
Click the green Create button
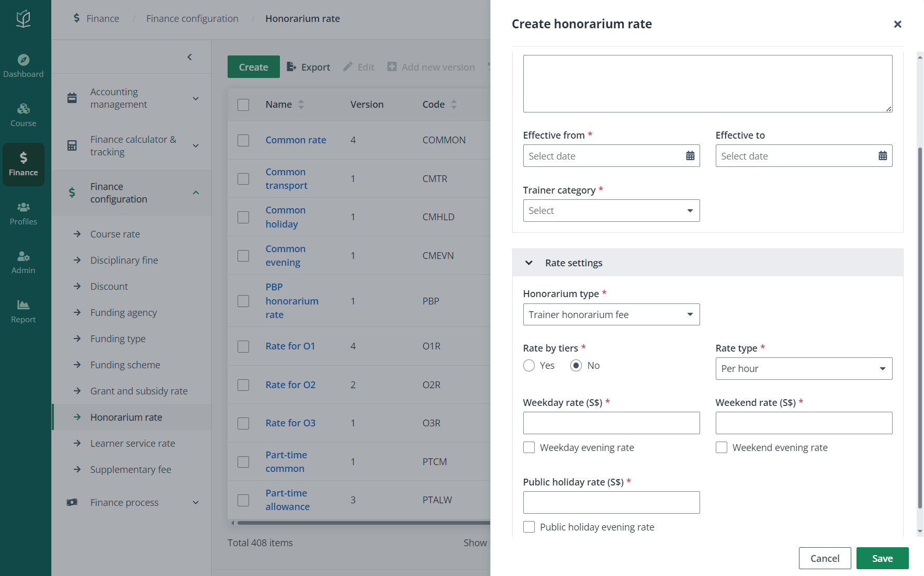click(x=254, y=67)
